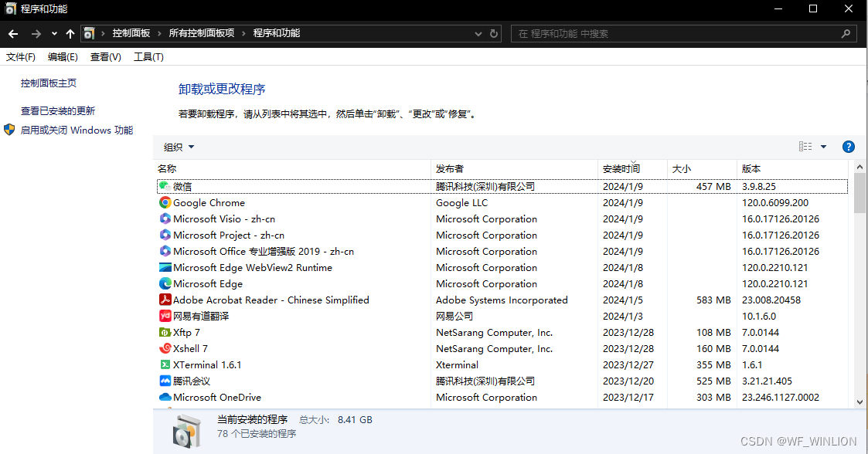Open the 组织 dropdown menu
The image size is (868, 454).
click(179, 147)
